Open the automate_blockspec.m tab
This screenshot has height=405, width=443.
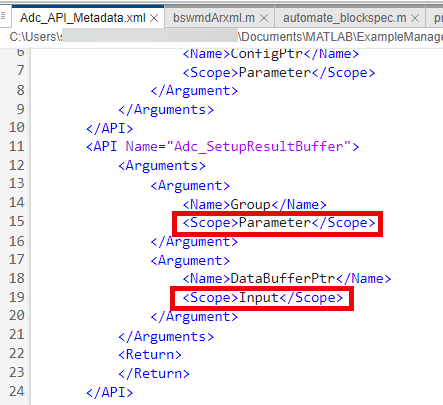pyautogui.click(x=345, y=18)
